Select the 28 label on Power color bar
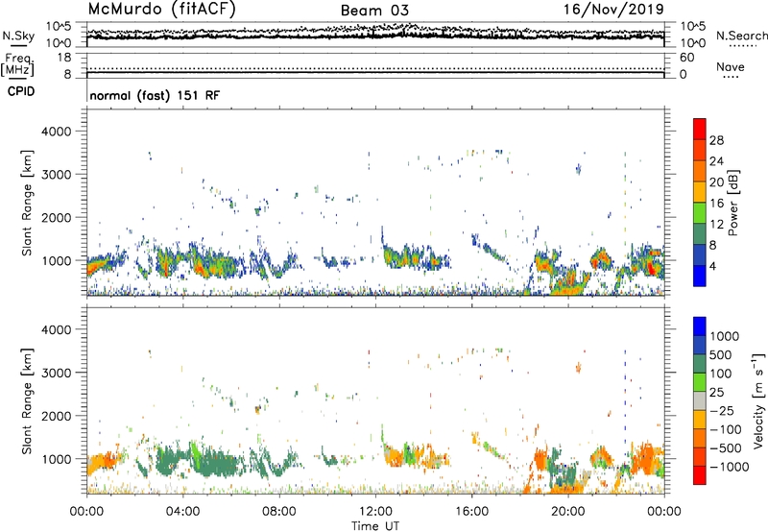 [716, 140]
